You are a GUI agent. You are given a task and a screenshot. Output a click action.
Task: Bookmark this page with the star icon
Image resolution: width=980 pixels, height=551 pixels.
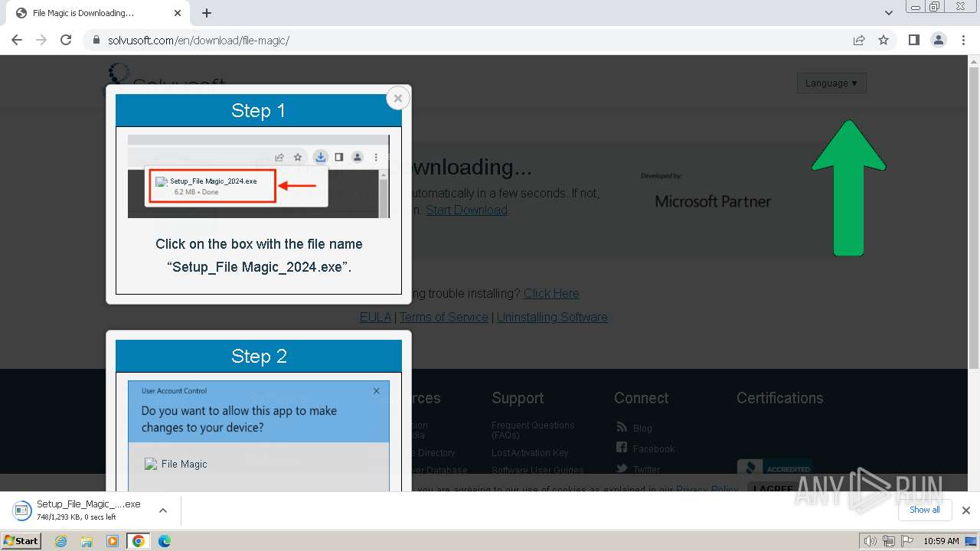[884, 40]
